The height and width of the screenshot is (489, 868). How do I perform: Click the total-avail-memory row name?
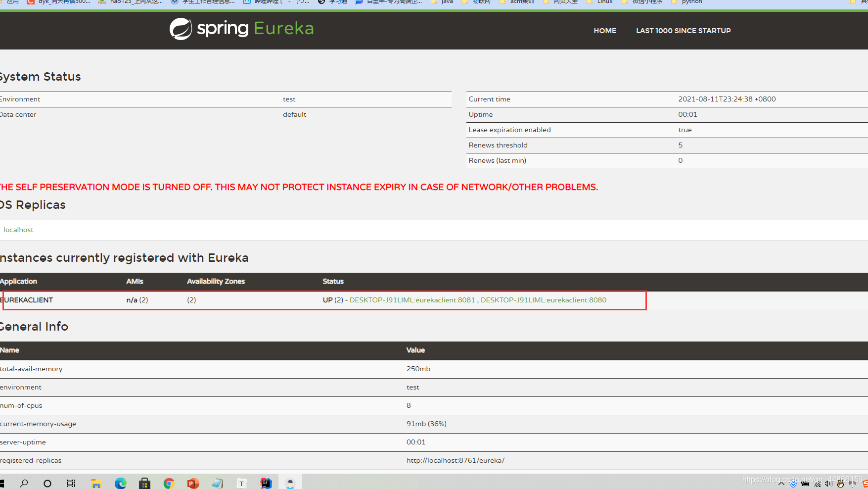(x=31, y=369)
